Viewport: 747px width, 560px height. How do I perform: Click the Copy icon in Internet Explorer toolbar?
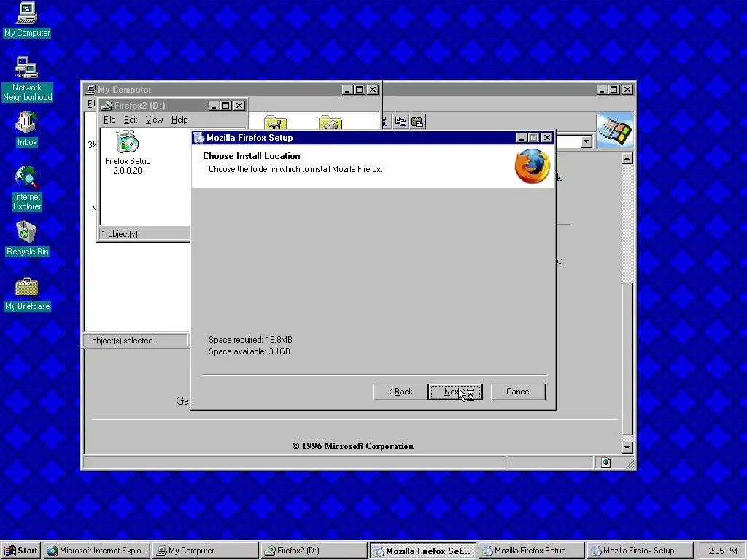click(x=401, y=122)
